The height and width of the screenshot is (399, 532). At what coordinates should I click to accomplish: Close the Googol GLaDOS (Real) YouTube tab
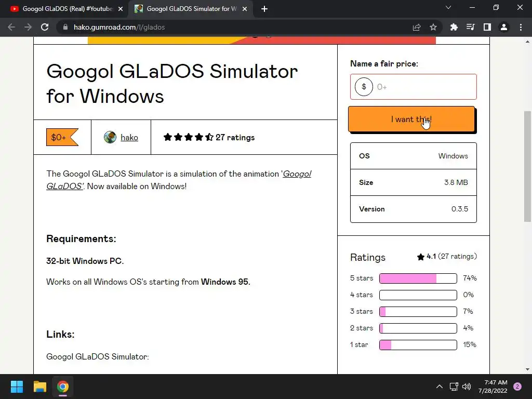(x=121, y=9)
